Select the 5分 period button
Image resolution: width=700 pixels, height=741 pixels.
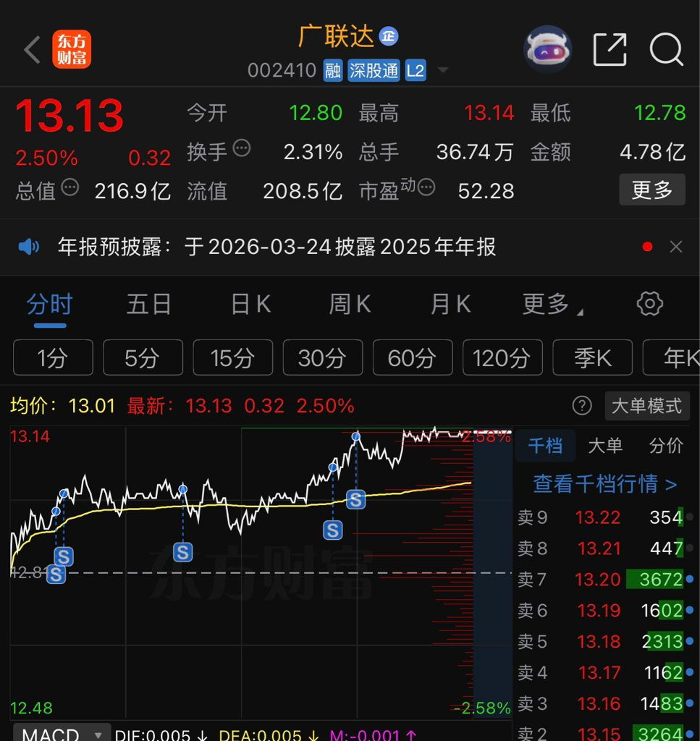pos(143,357)
